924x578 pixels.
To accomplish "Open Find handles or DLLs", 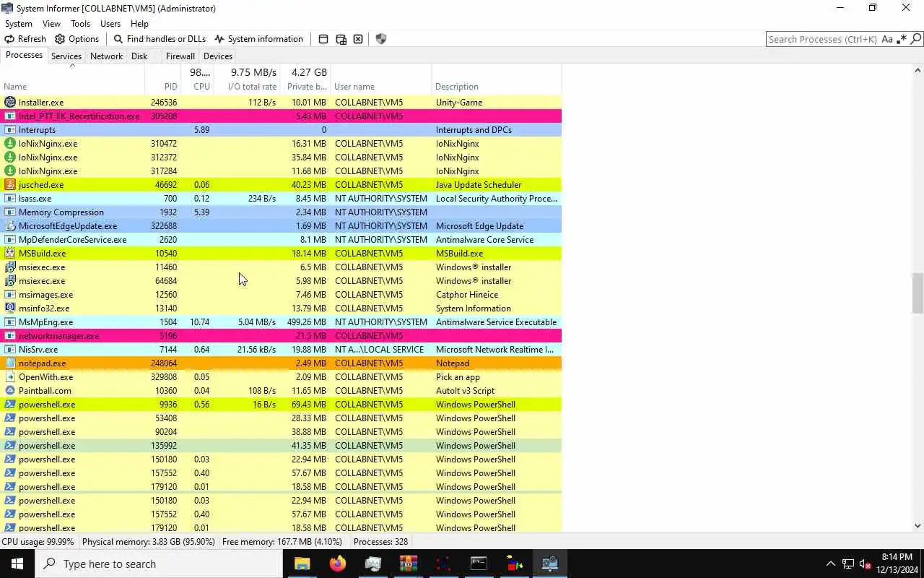I will (x=160, y=39).
